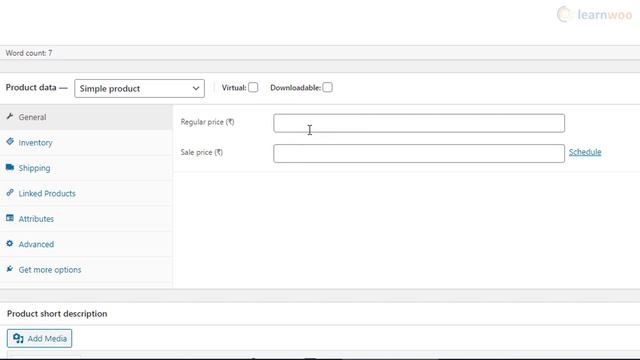Click the Word count: 7 text
Screen dimensions: 640x360
click(x=29, y=53)
